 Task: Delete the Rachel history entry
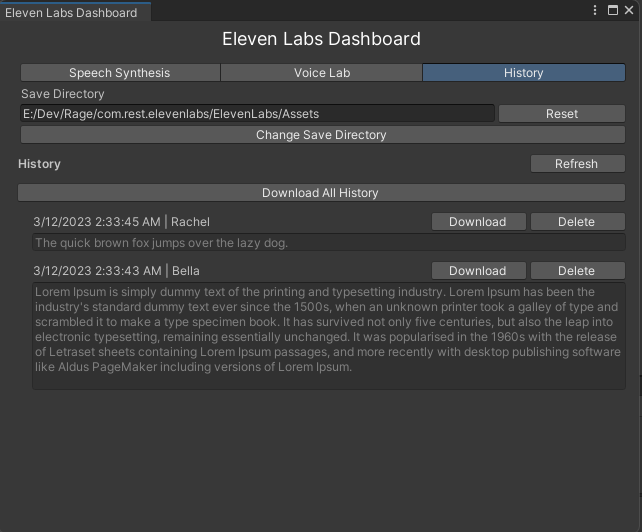[578, 222]
